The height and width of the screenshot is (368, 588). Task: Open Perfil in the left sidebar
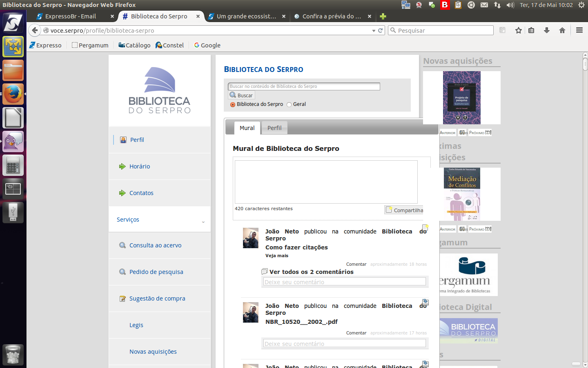coord(137,140)
